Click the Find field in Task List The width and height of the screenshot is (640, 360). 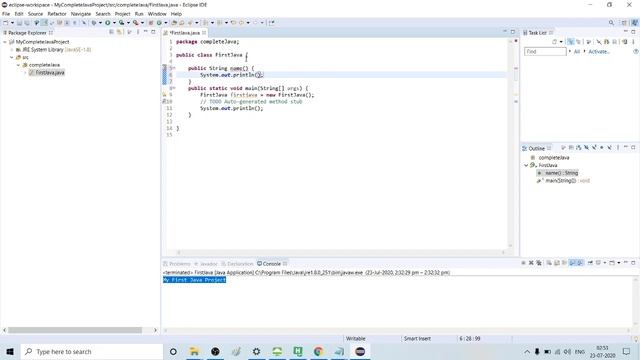545,52
